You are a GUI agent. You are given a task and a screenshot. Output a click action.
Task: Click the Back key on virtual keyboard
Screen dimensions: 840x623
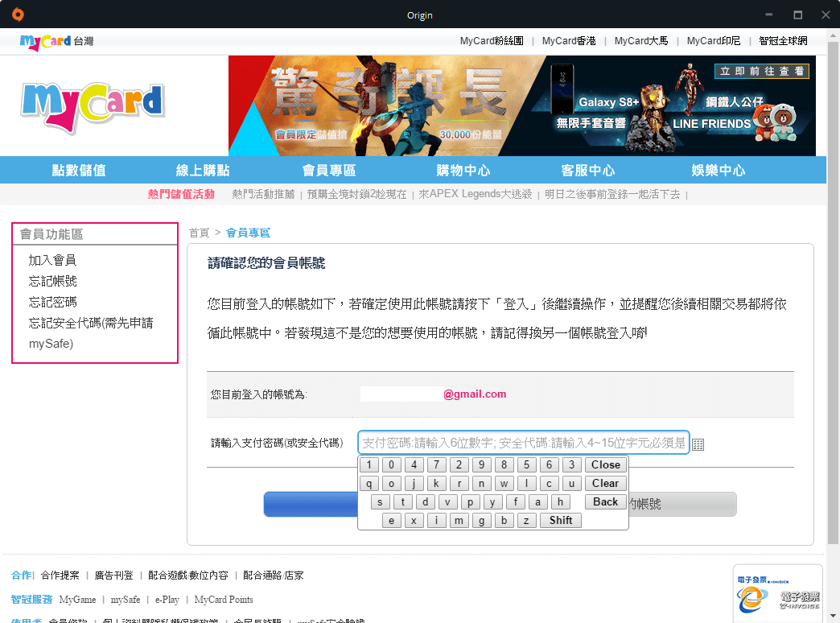(605, 501)
